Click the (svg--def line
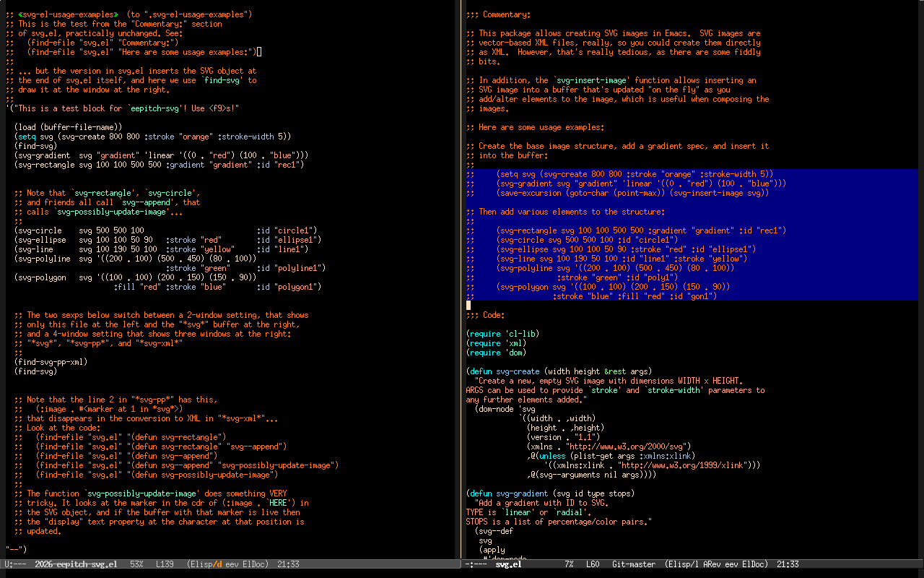This screenshot has height=578, width=924. [494, 531]
